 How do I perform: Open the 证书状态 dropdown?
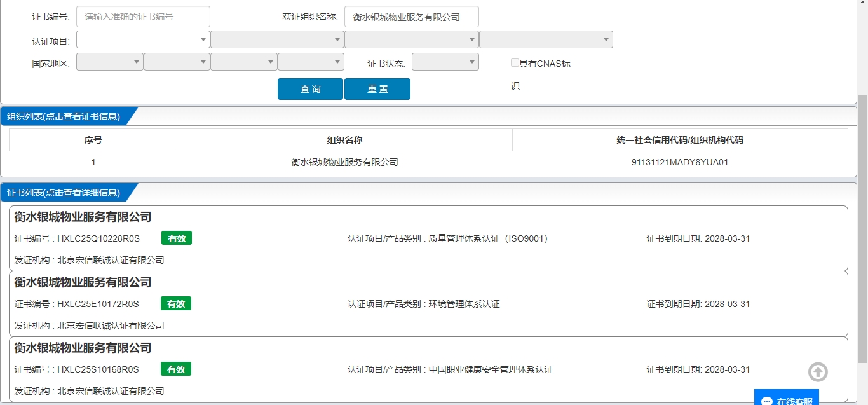tap(445, 62)
